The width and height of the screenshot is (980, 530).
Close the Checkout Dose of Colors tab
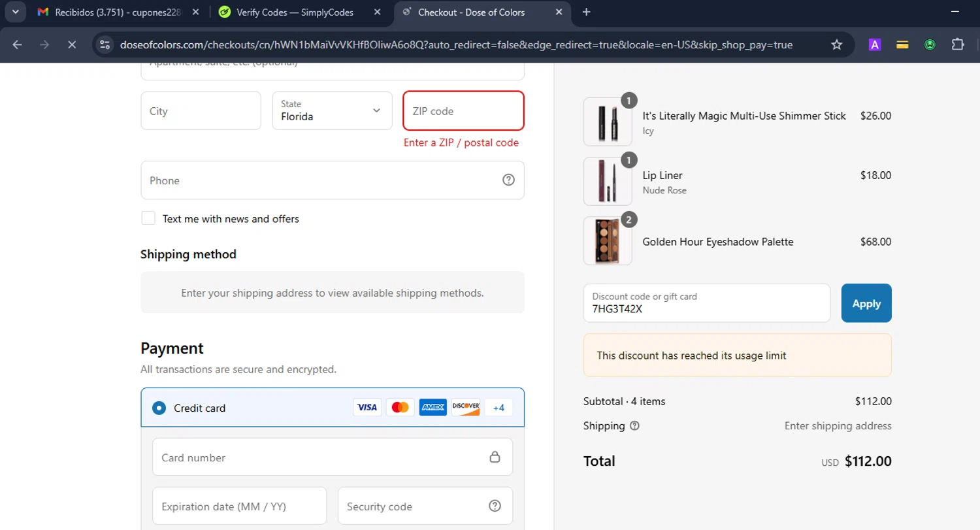(559, 12)
